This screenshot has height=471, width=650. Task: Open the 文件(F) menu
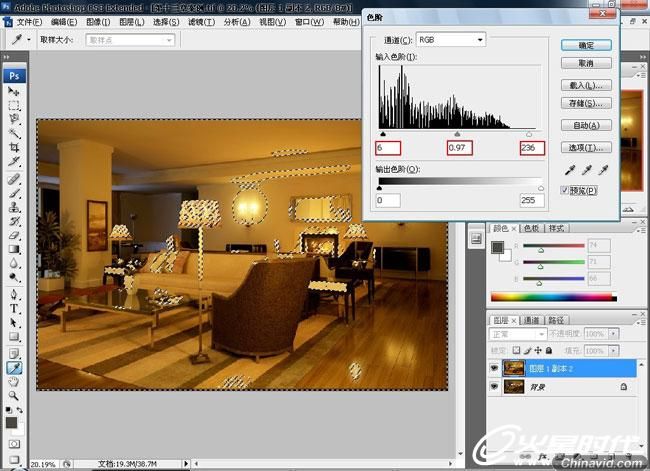(x=29, y=22)
